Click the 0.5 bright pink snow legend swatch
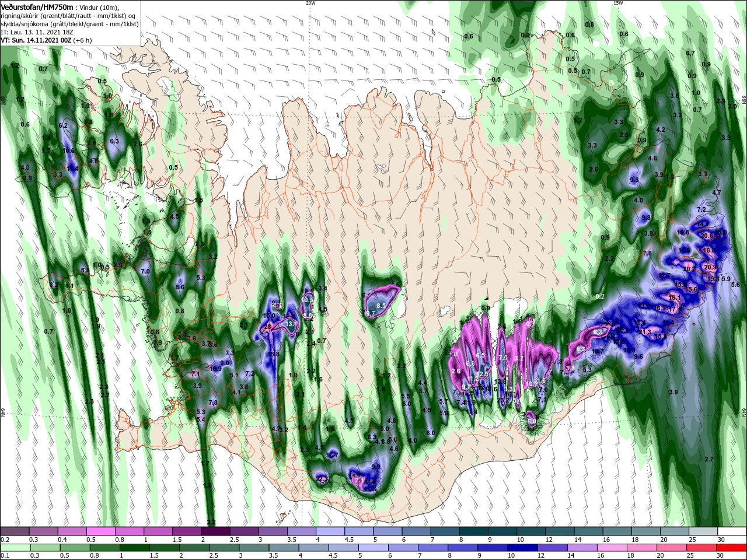Screen dimensions: 747x560 (x=101, y=531)
